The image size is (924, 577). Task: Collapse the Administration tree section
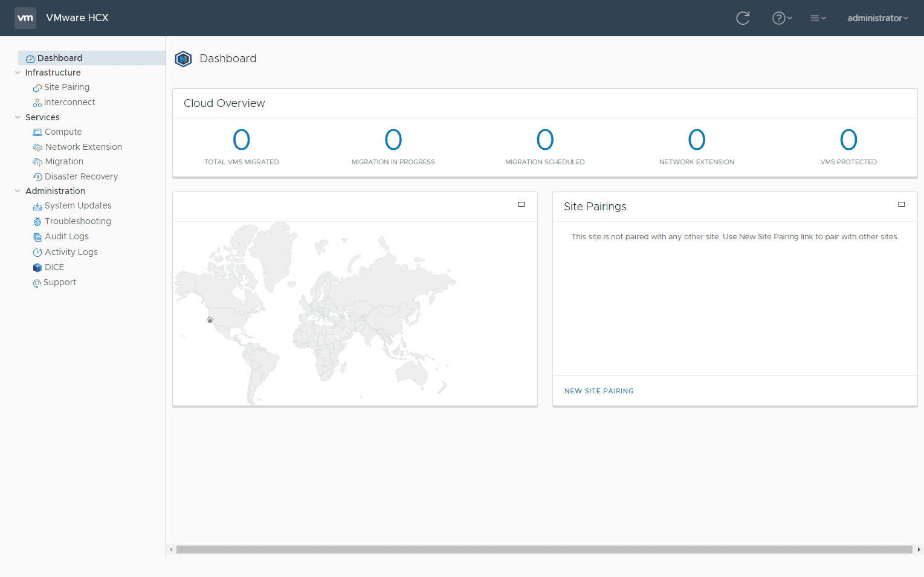click(x=18, y=191)
